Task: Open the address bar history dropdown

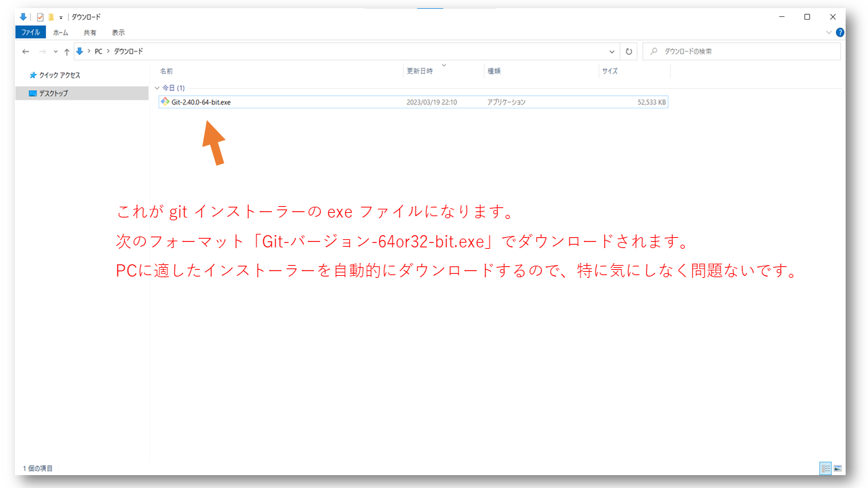Action: 612,52
